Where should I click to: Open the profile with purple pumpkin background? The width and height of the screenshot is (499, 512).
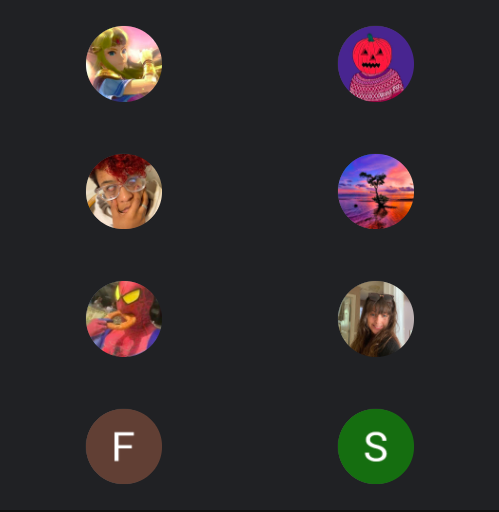tap(376, 64)
